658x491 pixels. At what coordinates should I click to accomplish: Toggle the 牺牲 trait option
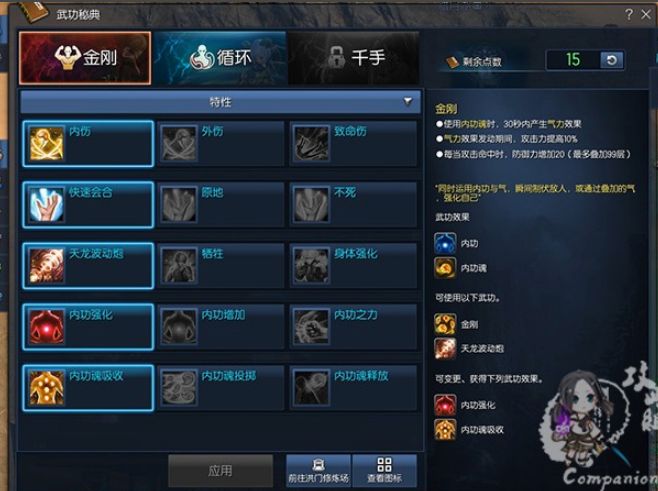(221, 266)
